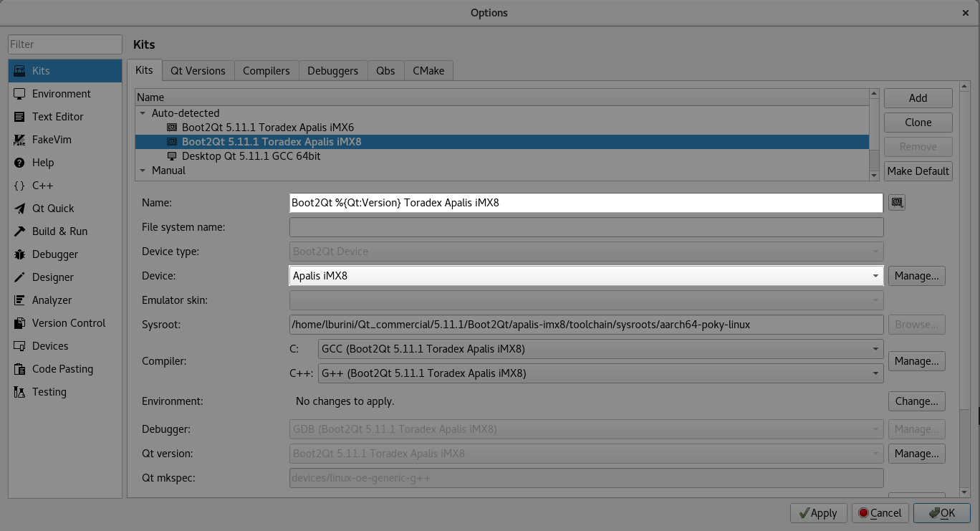Click the kit list scrollbar down arrow
The width and height of the screenshot is (980, 531).
point(874,176)
